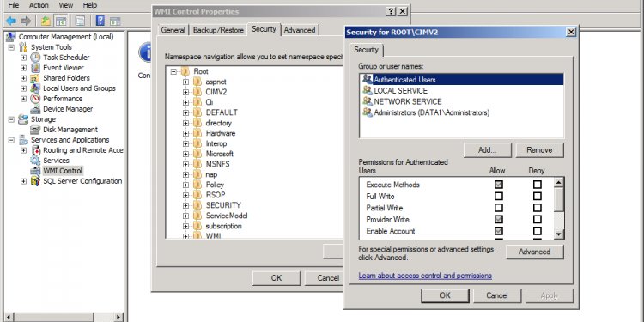Click the WMI Control Properties help question button
Image resolution: width=644 pixels, height=322 pixels.
tap(391, 12)
